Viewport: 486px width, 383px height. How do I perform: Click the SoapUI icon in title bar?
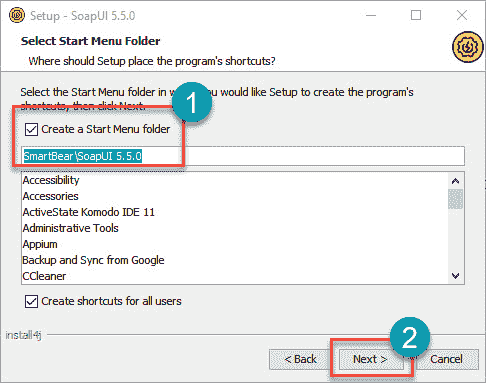[x=16, y=15]
